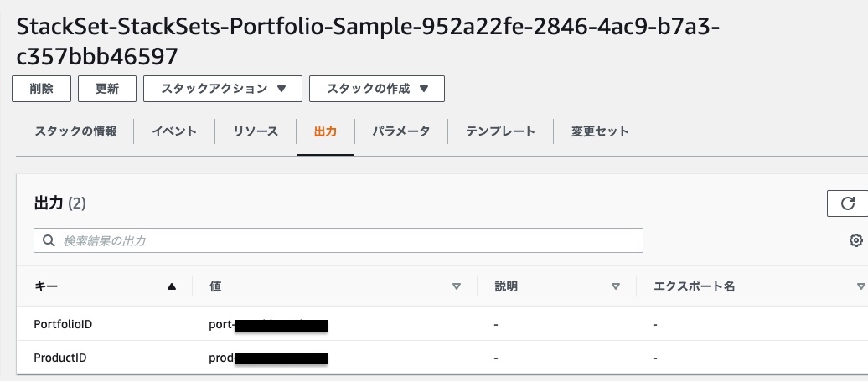The height and width of the screenshot is (381, 868).
Task: Expand the スタックアクション dropdown
Action: pos(223,89)
